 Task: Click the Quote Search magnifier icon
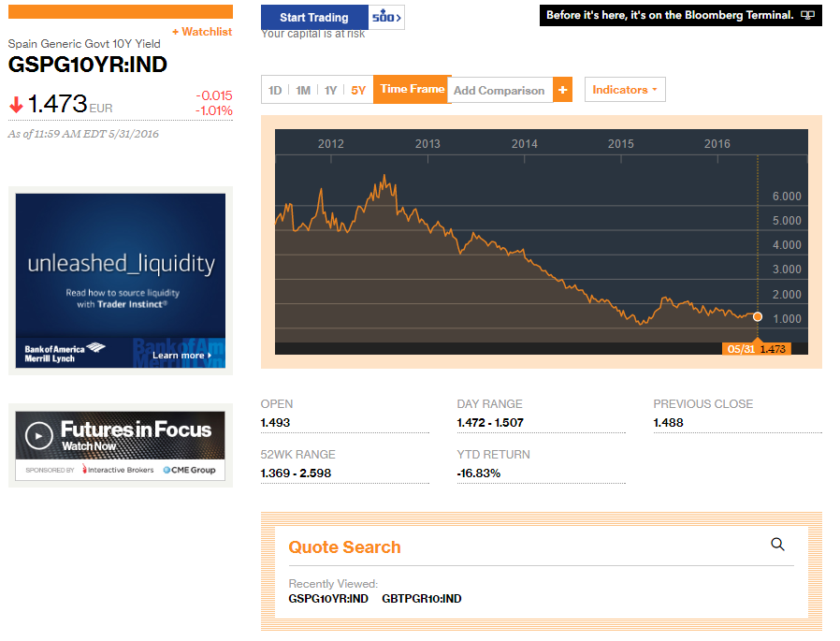click(x=777, y=545)
